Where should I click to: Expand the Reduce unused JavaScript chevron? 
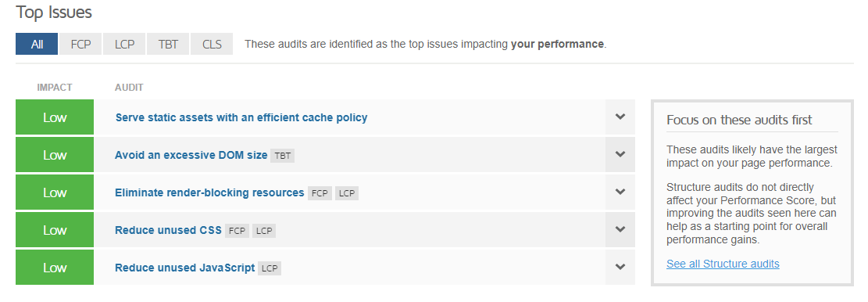(x=620, y=267)
